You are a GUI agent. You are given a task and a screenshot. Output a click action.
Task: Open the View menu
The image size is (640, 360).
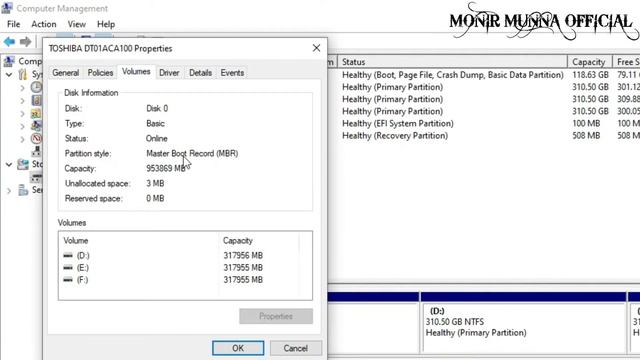tap(77, 24)
